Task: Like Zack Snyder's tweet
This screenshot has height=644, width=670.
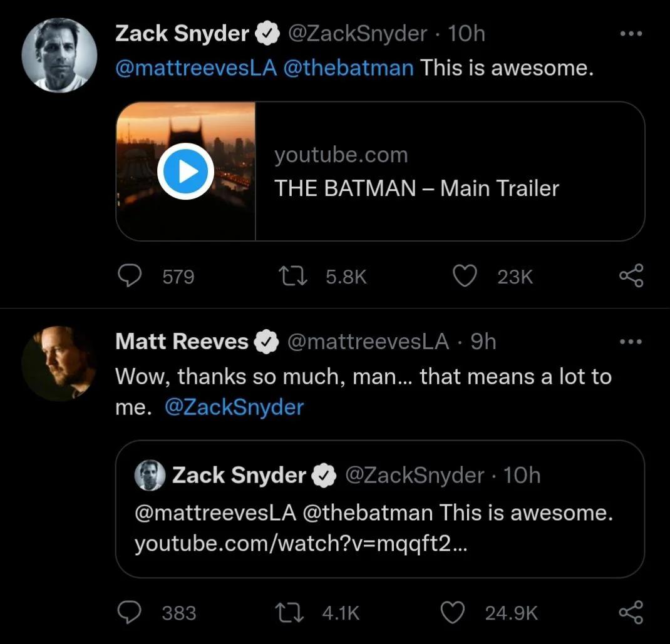Action: (x=465, y=276)
